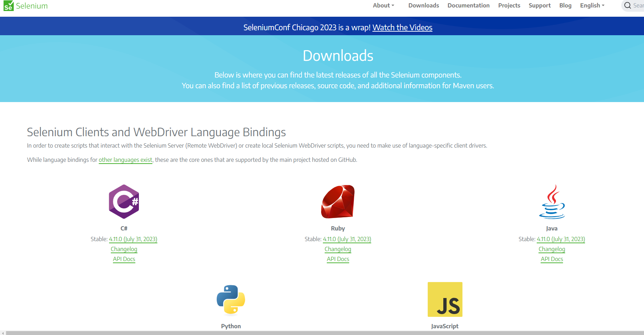Go to the Documentation menu item
This screenshot has height=335, width=644.
point(469,5)
